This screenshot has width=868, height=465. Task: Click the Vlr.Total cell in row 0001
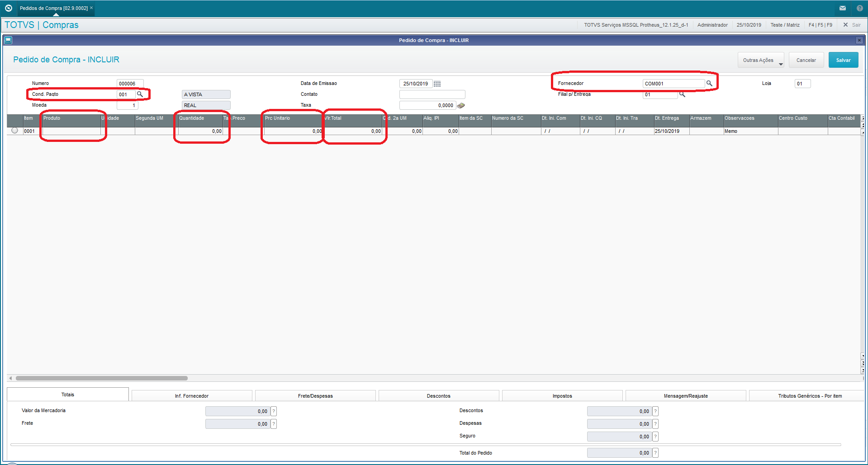coord(352,131)
